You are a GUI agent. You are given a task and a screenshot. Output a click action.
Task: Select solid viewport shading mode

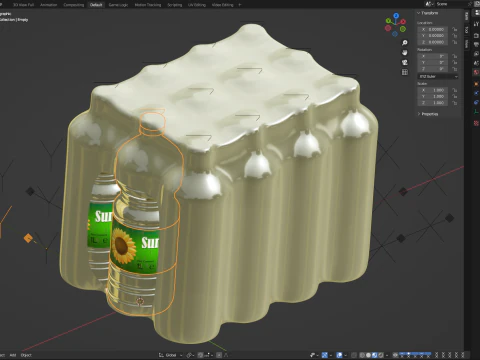click(369, 355)
